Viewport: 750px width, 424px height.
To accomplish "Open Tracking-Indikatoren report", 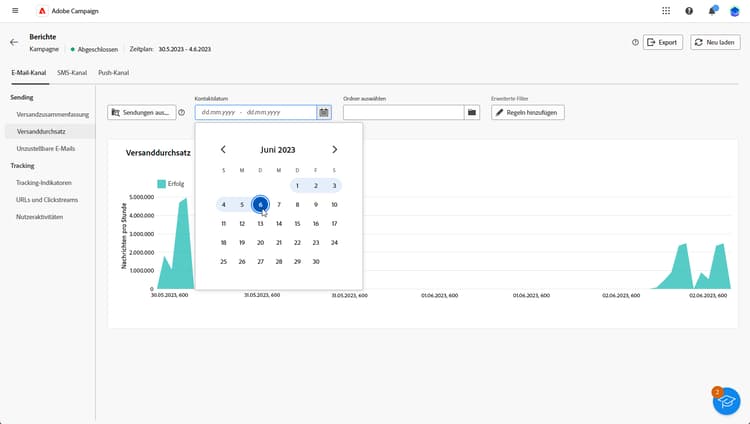I will 44,182.
